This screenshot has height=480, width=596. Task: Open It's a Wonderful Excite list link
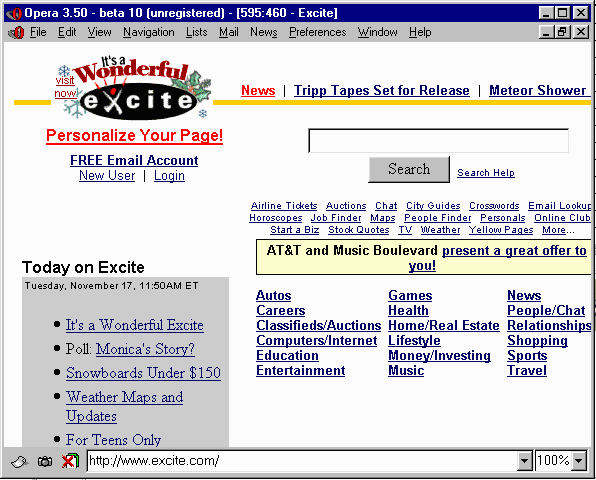(x=135, y=325)
